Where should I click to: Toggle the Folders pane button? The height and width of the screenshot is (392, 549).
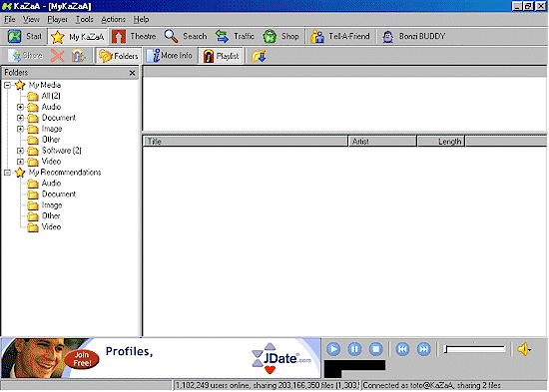pyautogui.click(x=119, y=56)
